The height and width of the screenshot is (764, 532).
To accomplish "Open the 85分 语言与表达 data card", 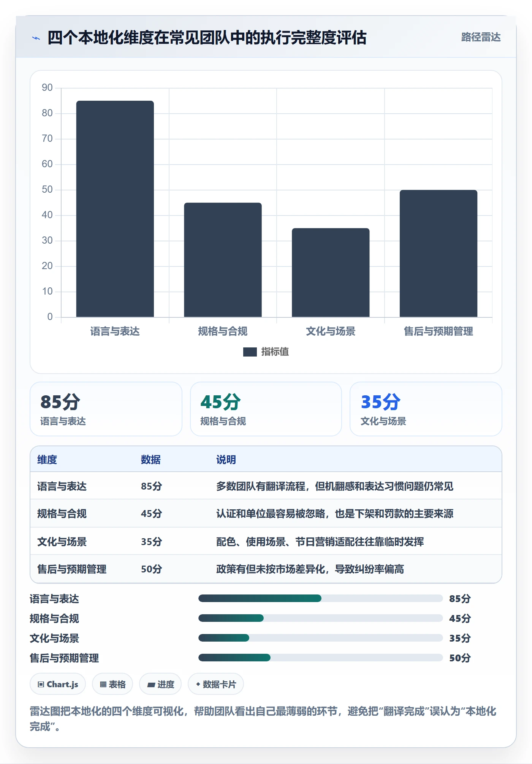I will [106, 409].
